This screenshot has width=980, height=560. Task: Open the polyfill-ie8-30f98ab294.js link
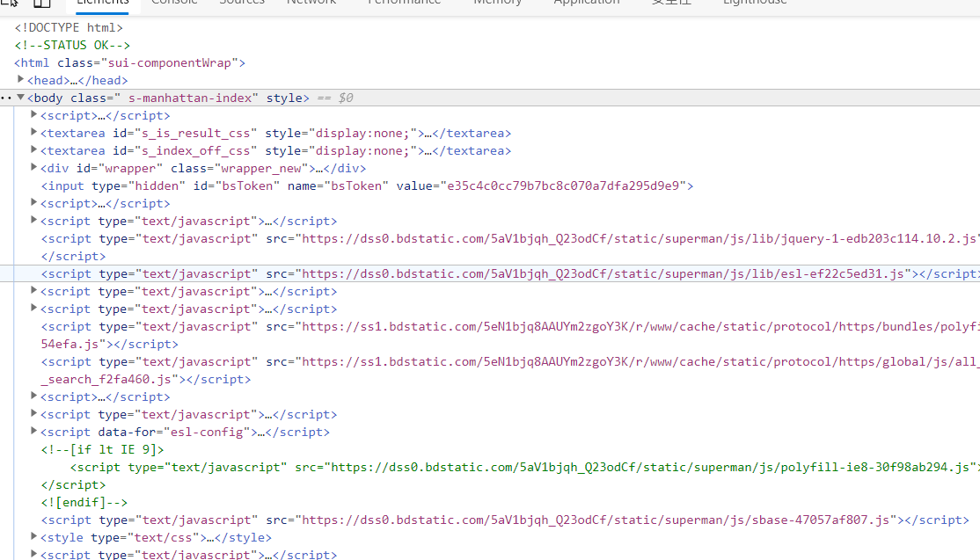tap(650, 467)
